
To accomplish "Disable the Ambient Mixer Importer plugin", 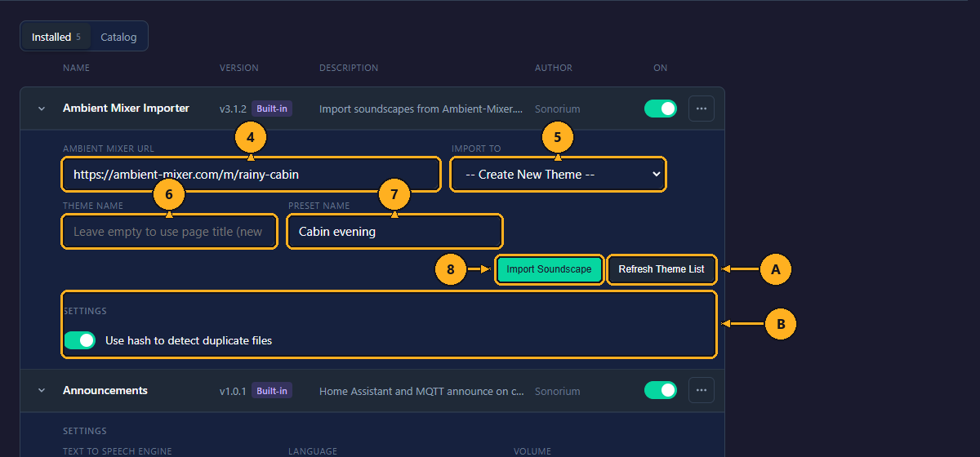I will 661,109.
